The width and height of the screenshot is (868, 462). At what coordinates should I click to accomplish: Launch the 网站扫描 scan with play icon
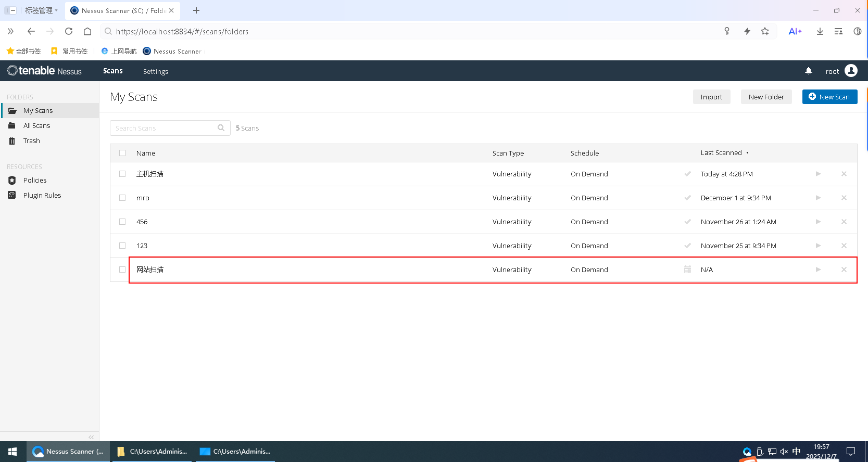[818, 269]
